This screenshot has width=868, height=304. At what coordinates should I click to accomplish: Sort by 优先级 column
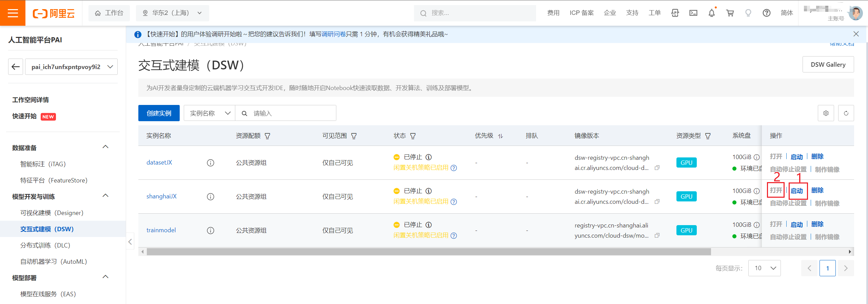(500, 136)
